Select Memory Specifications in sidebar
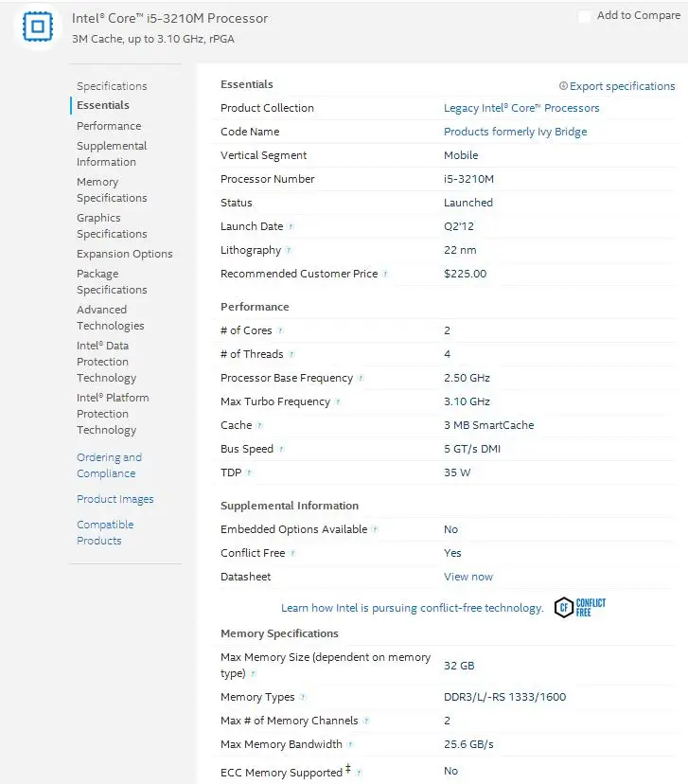This screenshot has height=784, width=688. [112, 190]
